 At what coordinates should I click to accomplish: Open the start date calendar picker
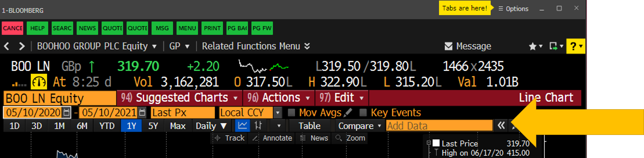66,113
